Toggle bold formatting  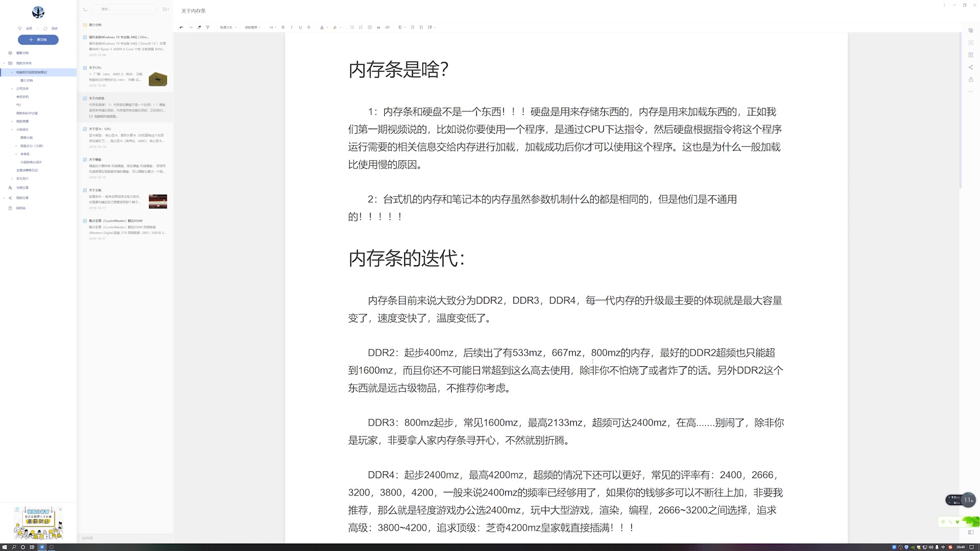point(283,27)
